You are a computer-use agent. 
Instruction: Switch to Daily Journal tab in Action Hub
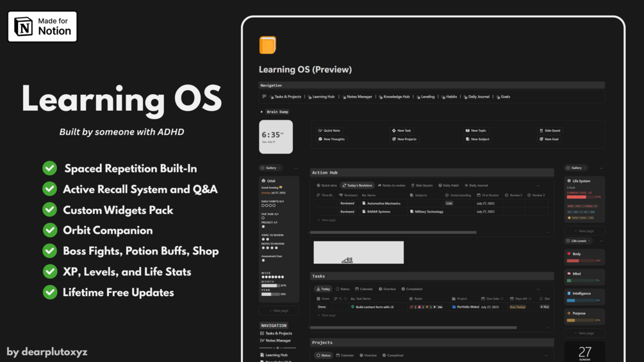click(x=476, y=186)
